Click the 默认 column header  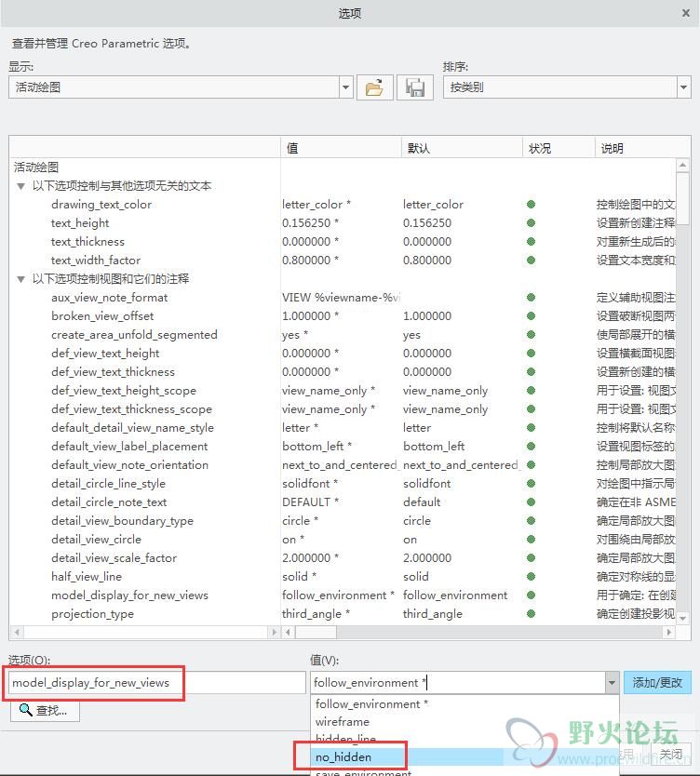click(462, 148)
